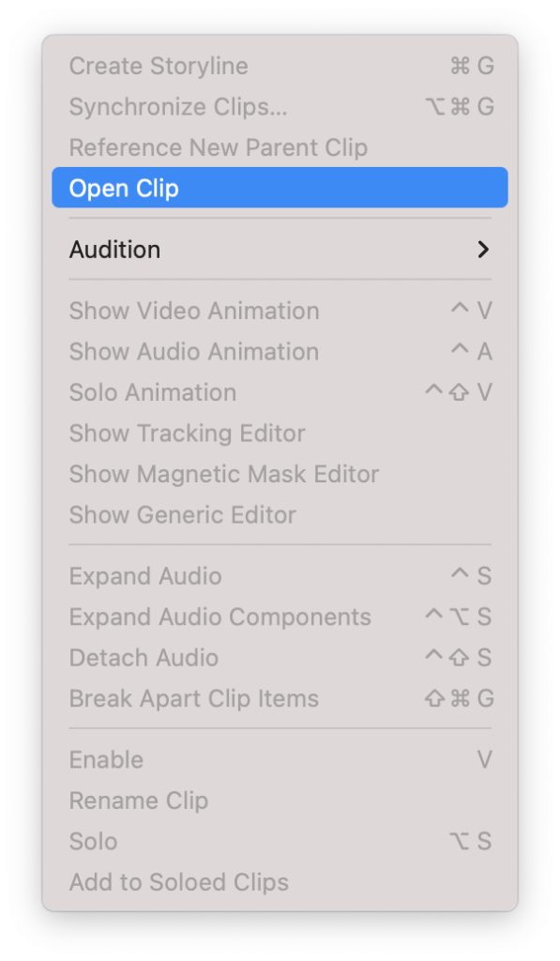Select Solo Animation
The image size is (560, 961).
coord(153,392)
